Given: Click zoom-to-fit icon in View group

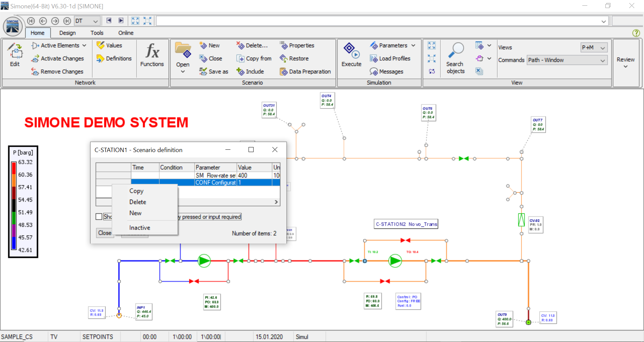Looking at the screenshot, I should 432,46.
